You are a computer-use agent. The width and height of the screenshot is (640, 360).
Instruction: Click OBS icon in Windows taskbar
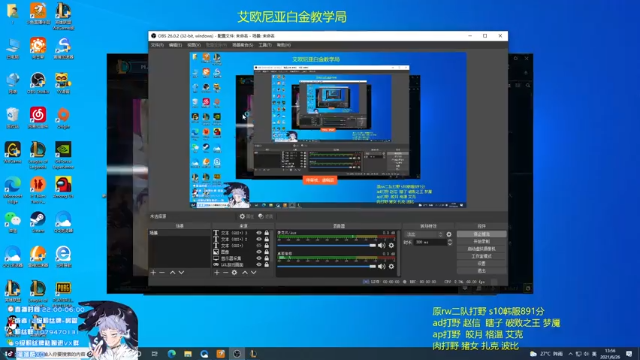pos(237,353)
